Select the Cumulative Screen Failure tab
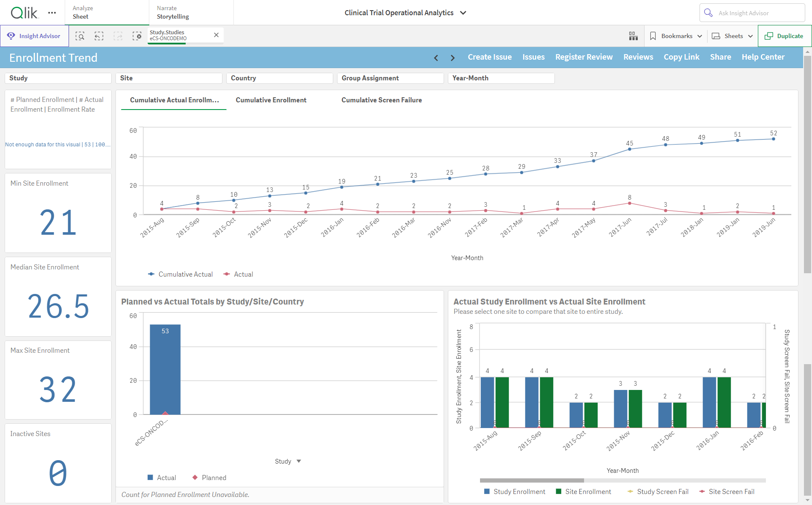This screenshot has height=505, width=812. [381, 100]
